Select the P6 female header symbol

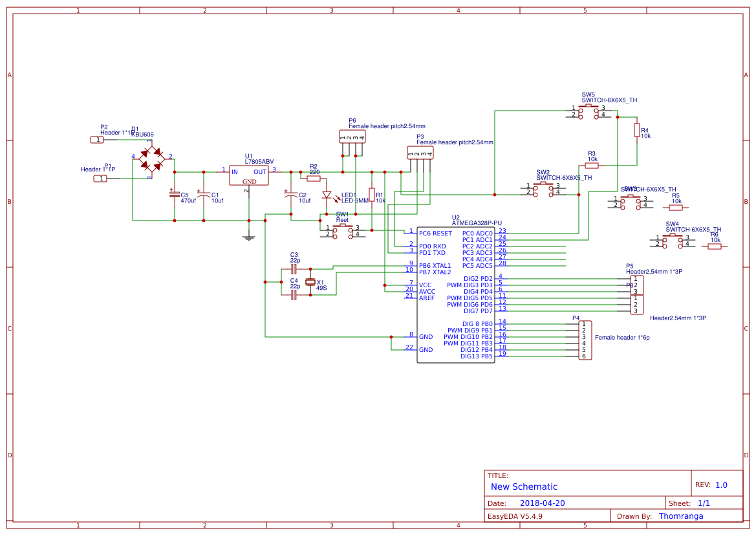352,136
